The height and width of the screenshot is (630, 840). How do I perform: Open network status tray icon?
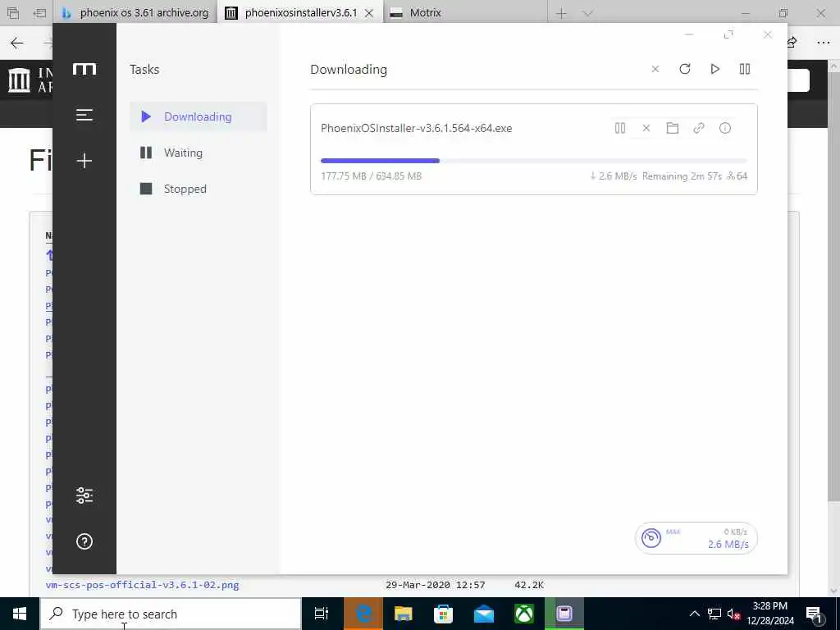pos(714,614)
